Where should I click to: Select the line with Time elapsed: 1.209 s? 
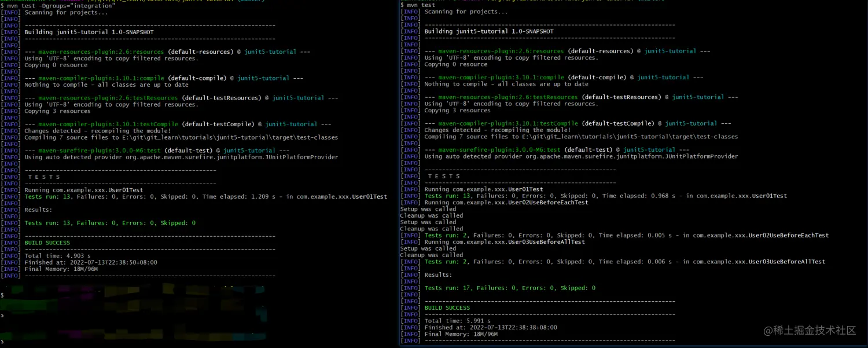(x=194, y=196)
